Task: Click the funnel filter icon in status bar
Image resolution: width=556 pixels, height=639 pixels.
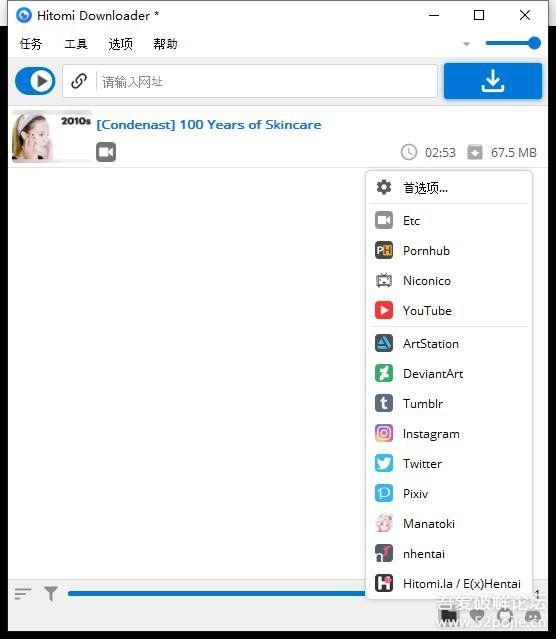Action: click(x=51, y=594)
